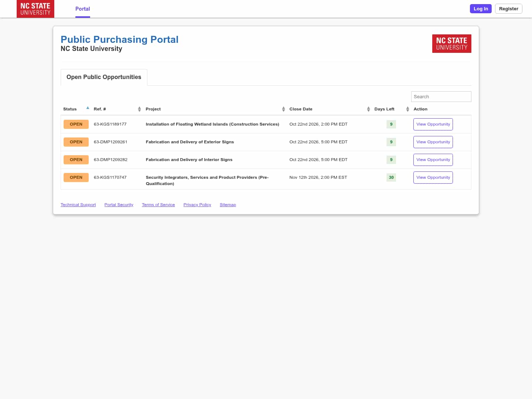532x399 pixels.
Task: View Opportunity for Exterior Signs
Action: [433, 142]
